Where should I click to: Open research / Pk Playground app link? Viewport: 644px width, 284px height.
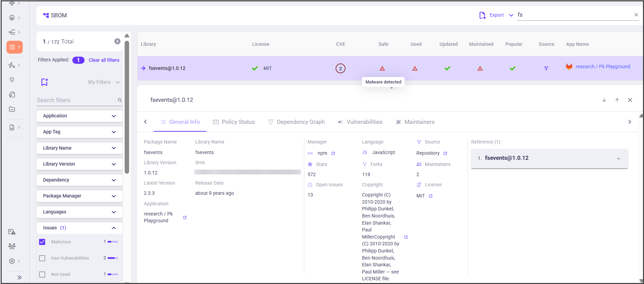click(603, 67)
